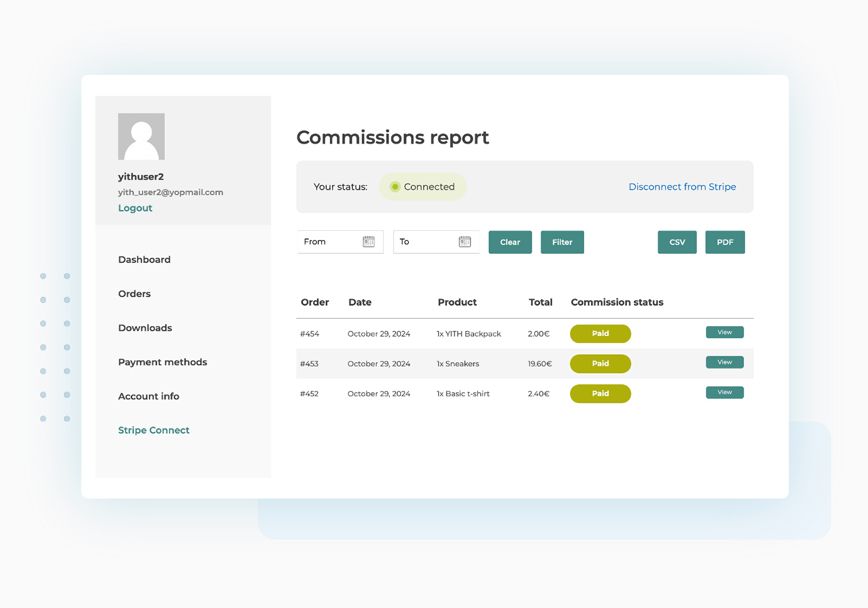Clear the current date filters

pyautogui.click(x=510, y=242)
